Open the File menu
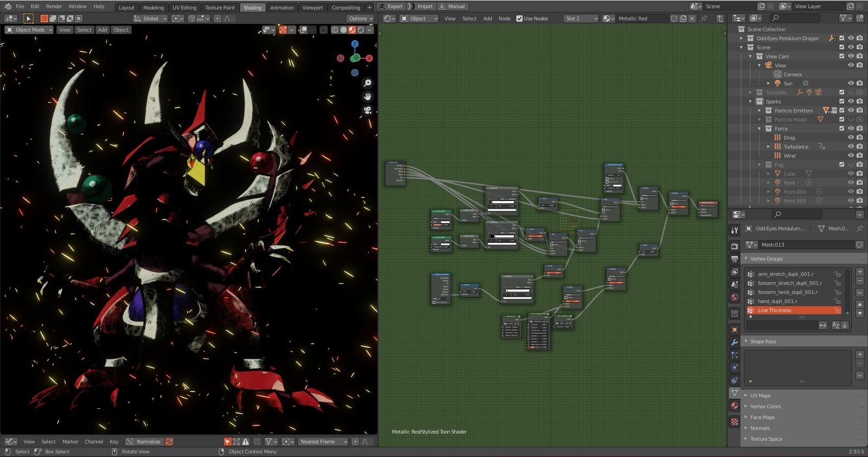The width and height of the screenshot is (868, 457). (20, 7)
